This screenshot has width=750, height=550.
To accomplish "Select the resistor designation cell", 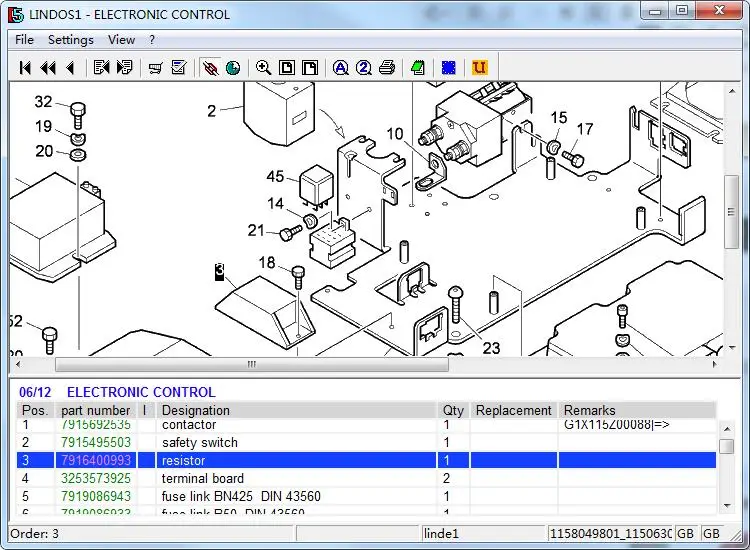I will [297, 461].
